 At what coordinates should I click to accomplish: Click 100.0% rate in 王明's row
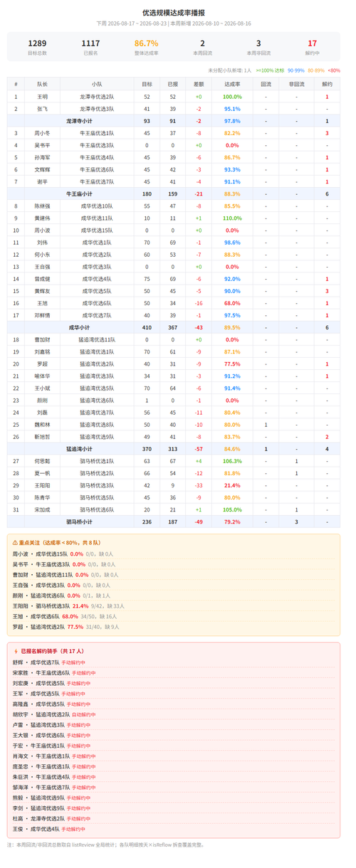pos(232,97)
